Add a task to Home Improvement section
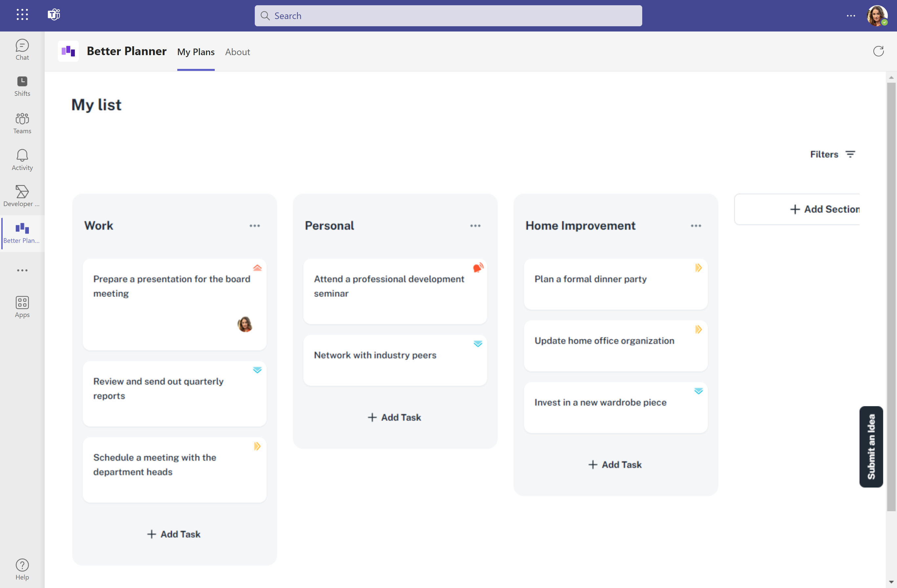Viewport: 897px width, 588px height. click(x=615, y=465)
